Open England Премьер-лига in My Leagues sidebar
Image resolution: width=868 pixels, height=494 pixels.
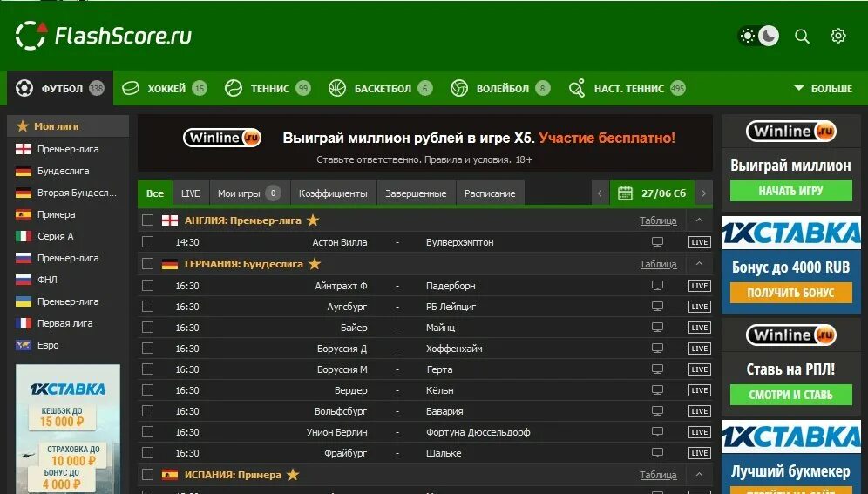[67, 149]
